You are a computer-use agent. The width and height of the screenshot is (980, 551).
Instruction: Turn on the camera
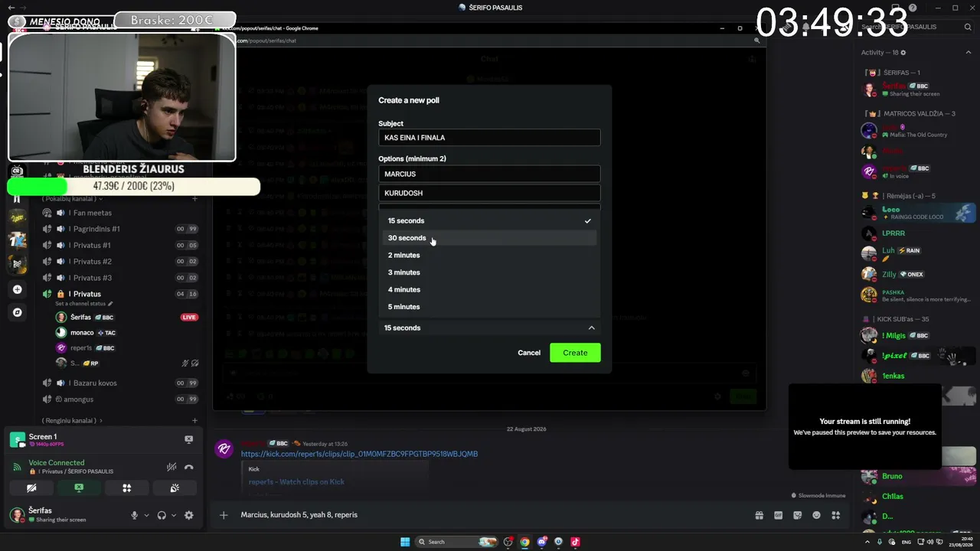tap(31, 487)
